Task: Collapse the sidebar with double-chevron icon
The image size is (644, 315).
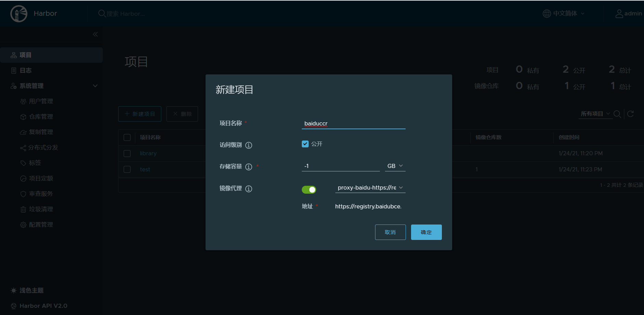Action: (x=95, y=34)
